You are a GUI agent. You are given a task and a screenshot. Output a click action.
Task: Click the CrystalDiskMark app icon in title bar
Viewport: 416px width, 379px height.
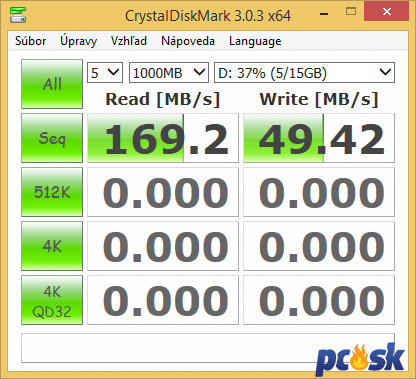click(x=18, y=15)
